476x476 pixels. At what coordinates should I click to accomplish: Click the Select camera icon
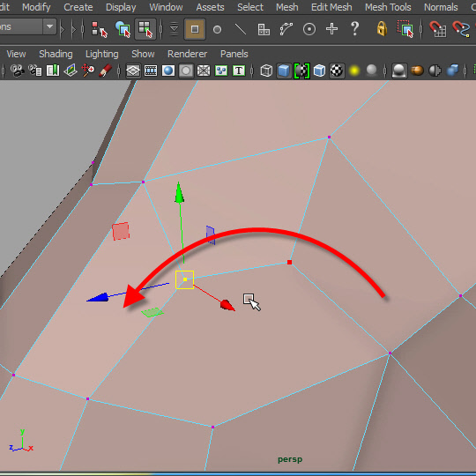pyautogui.click(x=17, y=71)
